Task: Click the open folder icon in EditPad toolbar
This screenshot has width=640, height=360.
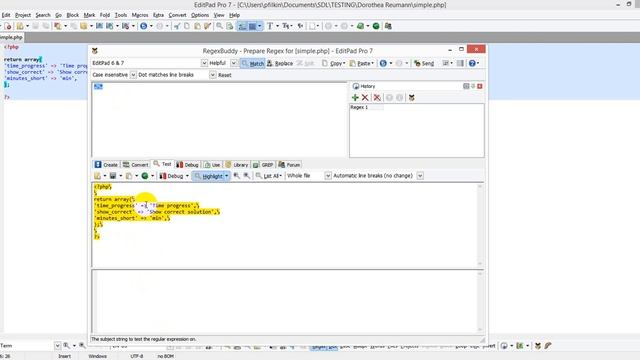Action: point(20,26)
